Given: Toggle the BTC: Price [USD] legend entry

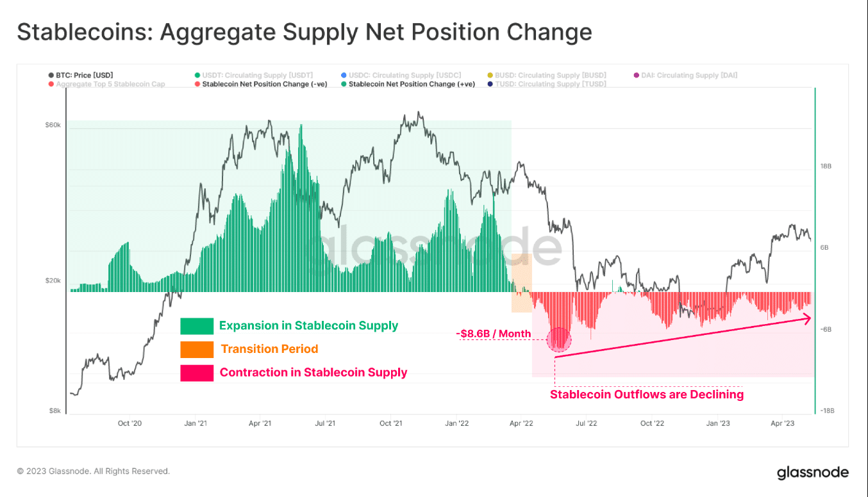Looking at the screenshot, I should 81,76.
